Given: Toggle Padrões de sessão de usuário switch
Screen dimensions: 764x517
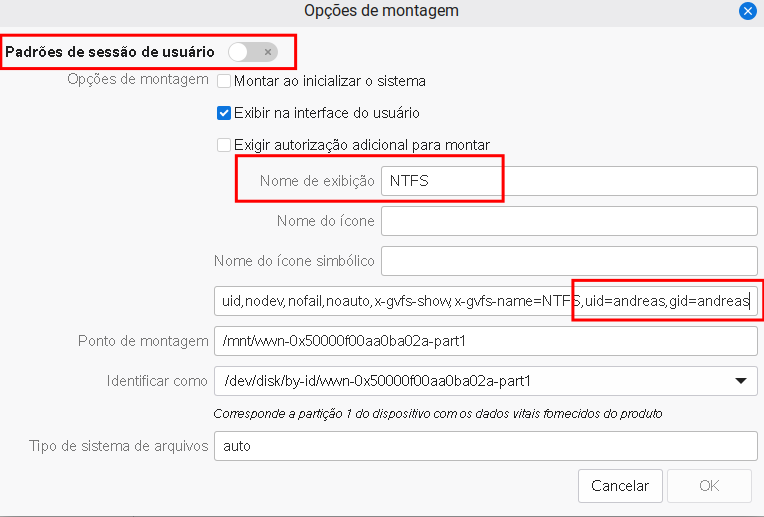Looking at the screenshot, I should (252, 51).
